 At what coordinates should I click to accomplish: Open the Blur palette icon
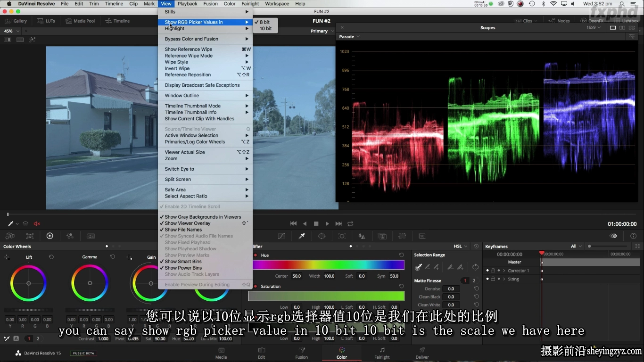click(x=362, y=236)
